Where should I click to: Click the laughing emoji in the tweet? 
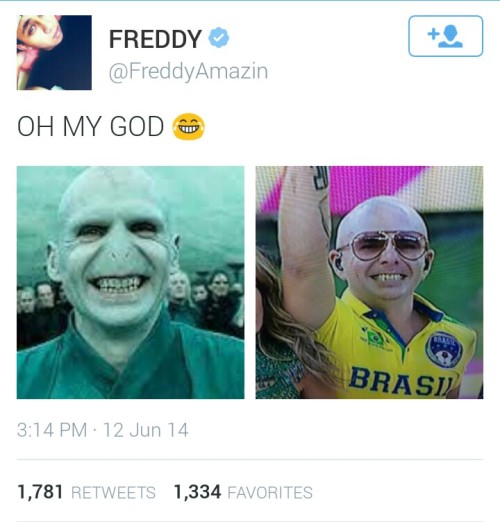(x=188, y=126)
